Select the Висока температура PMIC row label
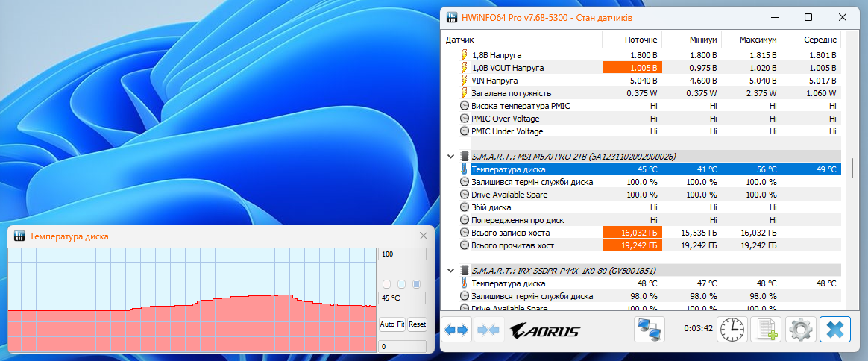Viewport: 868px width, 361px height. pos(521,106)
